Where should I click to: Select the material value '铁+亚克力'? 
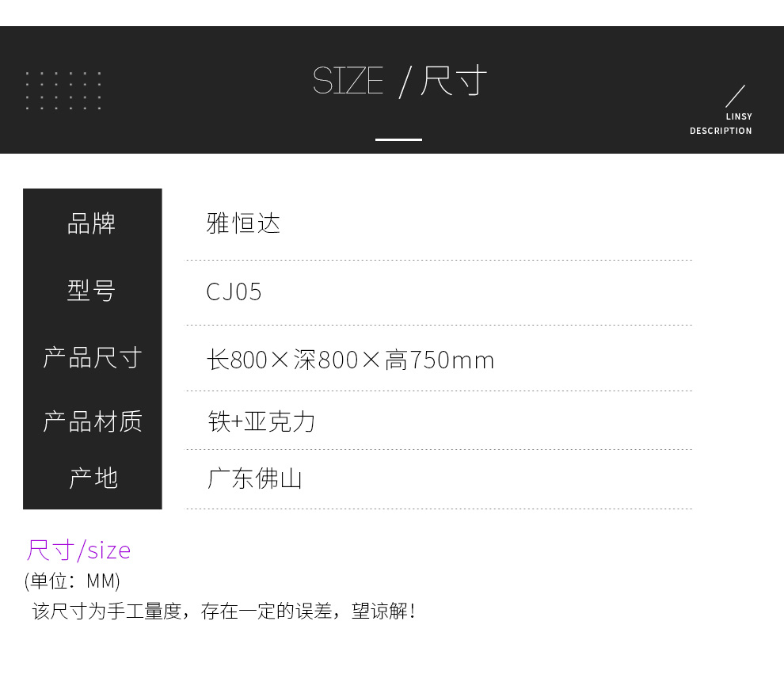point(261,421)
